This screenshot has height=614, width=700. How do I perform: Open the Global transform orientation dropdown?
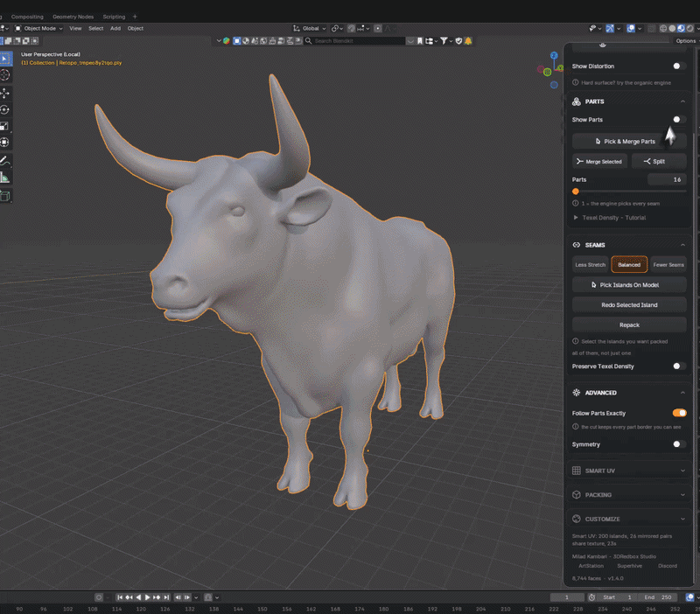click(x=310, y=29)
